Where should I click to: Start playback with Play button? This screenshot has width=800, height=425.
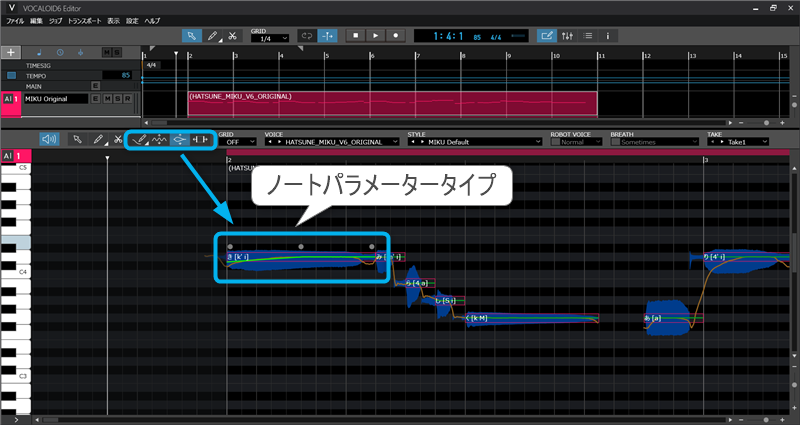tap(376, 36)
